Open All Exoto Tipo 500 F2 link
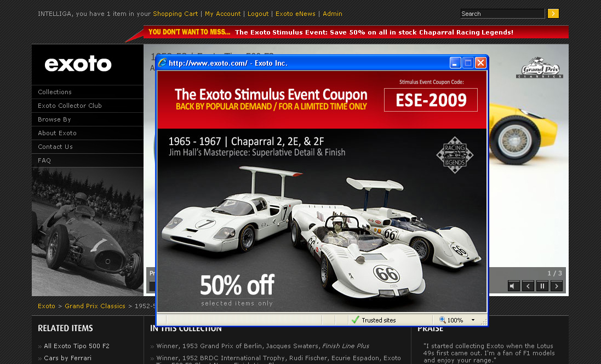The height and width of the screenshot is (364, 601). click(x=77, y=346)
